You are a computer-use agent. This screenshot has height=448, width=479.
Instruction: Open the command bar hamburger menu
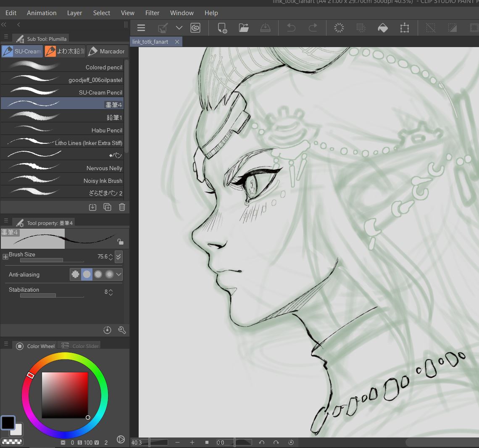pos(141,28)
